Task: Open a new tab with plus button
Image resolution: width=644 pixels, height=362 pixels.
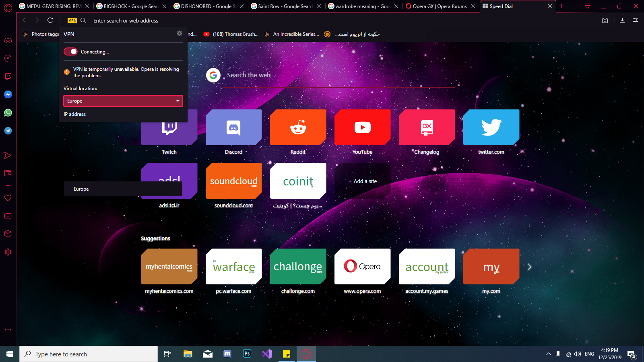Action: point(562,6)
